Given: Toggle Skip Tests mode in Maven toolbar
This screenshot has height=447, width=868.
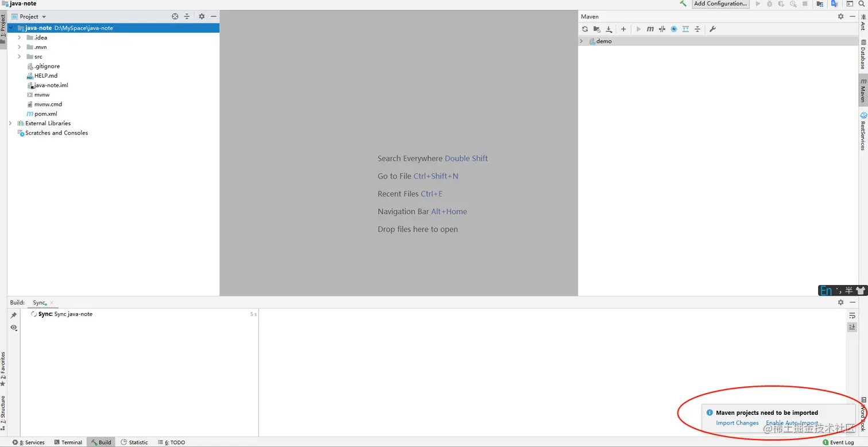Looking at the screenshot, I should coord(674,29).
